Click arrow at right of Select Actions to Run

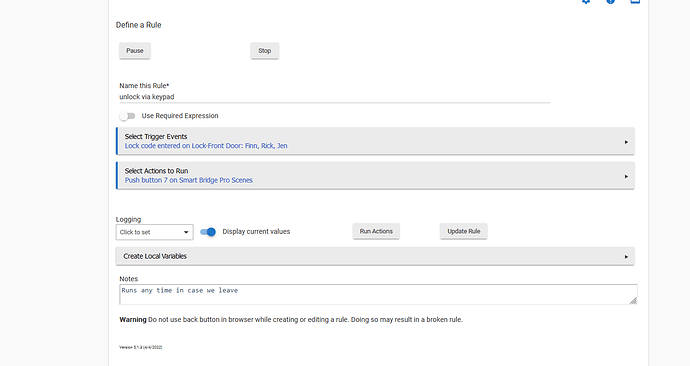tap(626, 176)
